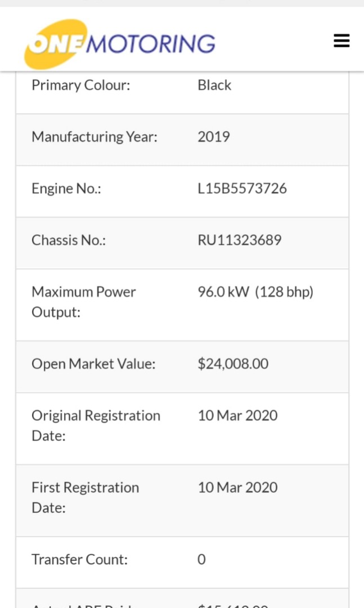Click the Chassis No. label

point(69,240)
